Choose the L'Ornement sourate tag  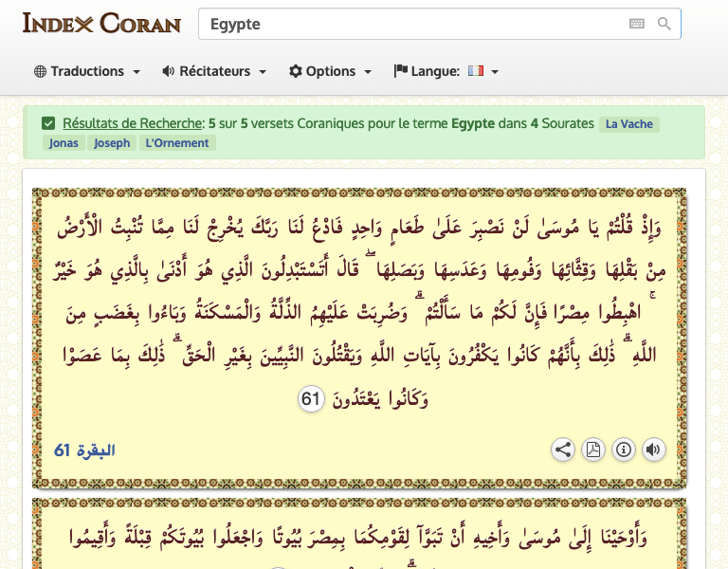(x=177, y=143)
